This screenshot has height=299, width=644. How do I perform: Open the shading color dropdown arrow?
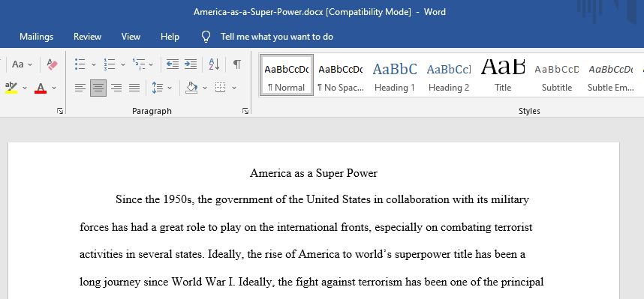click(x=205, y=88)
